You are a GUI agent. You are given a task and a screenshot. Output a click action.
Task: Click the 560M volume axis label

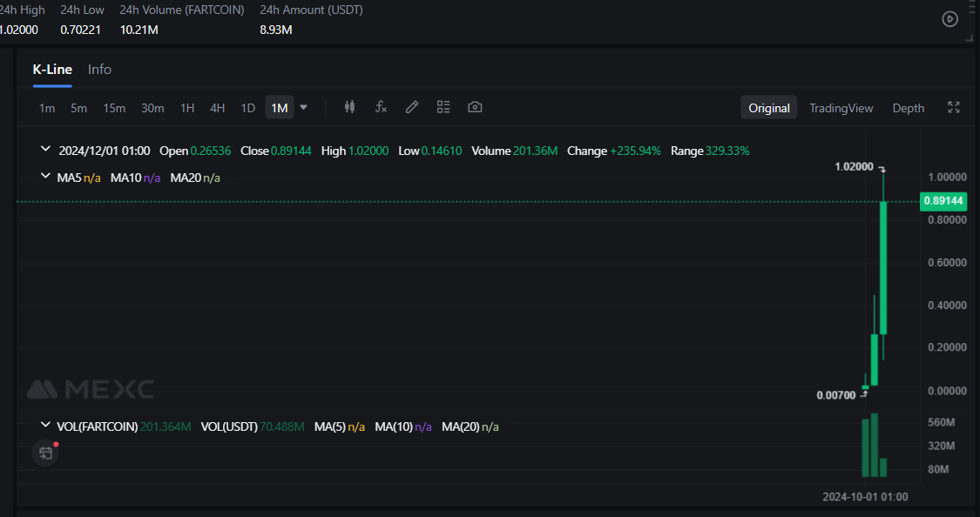pos(942,423)
